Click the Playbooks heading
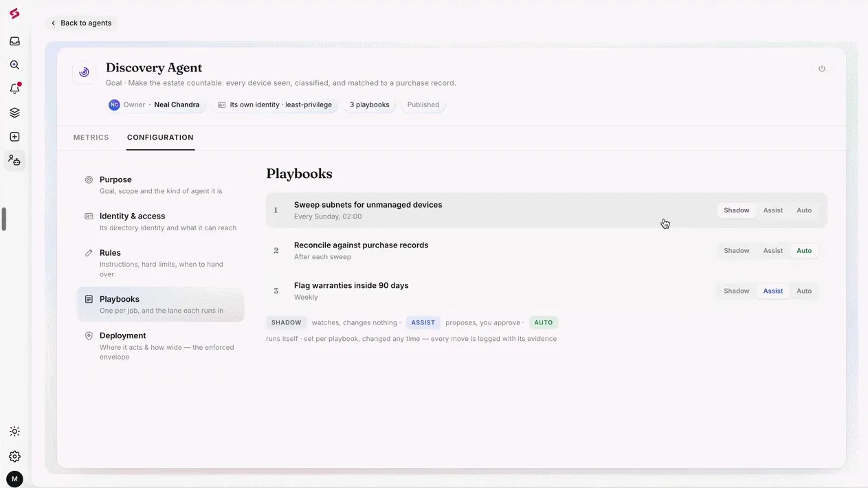868x488 pixels. tap(299, 174)
